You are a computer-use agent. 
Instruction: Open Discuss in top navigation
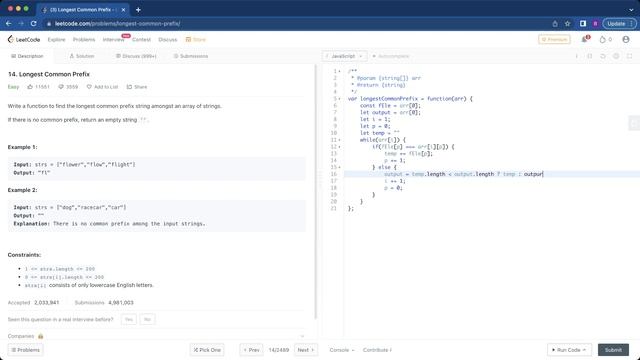coord(168,40)
